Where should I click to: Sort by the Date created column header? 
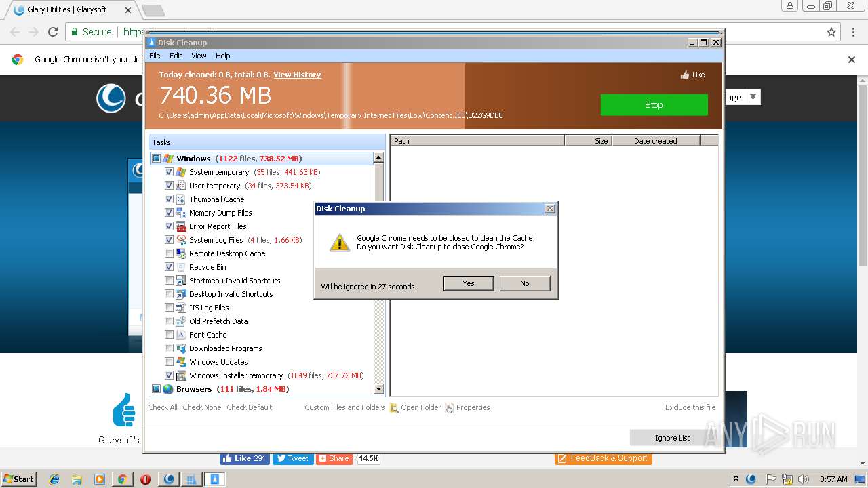click(x=656, y=141)
